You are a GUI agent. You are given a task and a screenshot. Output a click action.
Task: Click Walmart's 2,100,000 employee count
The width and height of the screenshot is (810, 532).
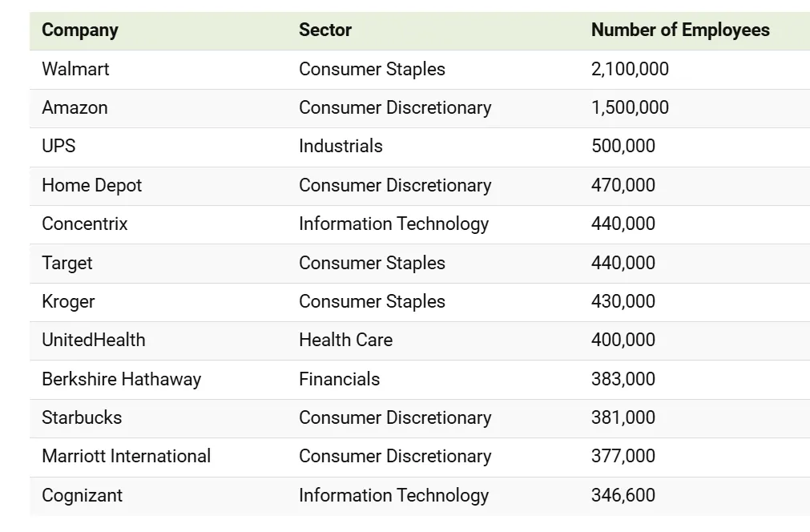[630, 69]
